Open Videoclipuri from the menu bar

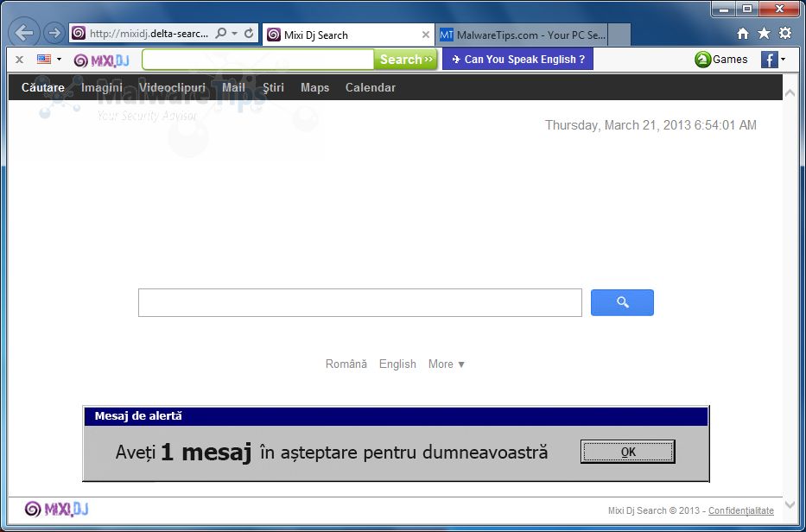point(172,87)
